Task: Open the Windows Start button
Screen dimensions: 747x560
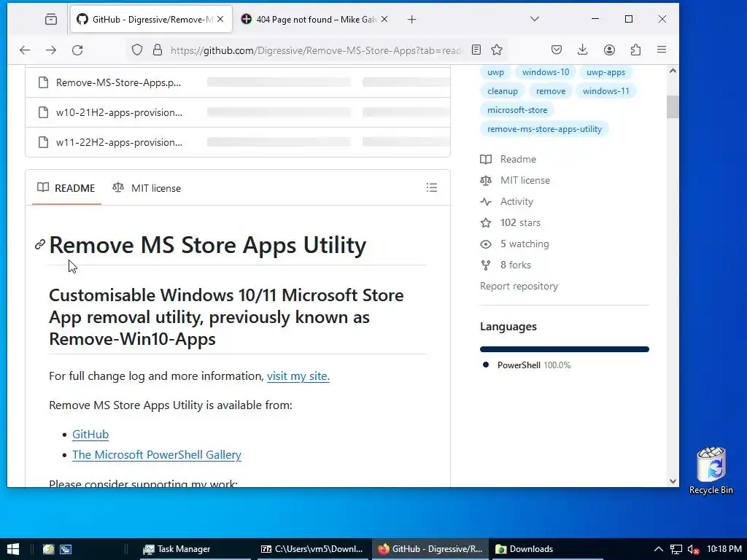Action: tap(13, 549)
